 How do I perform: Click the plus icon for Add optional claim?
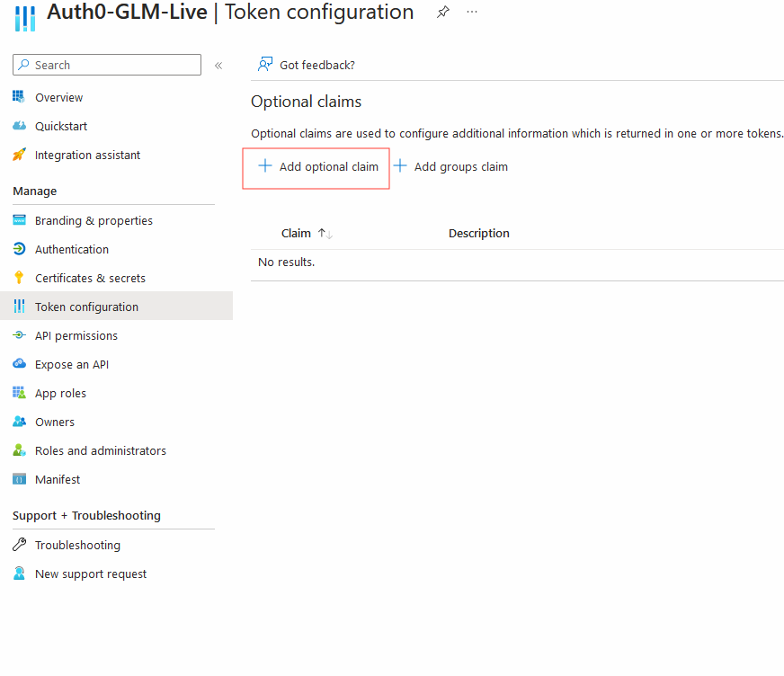(265, 166)
